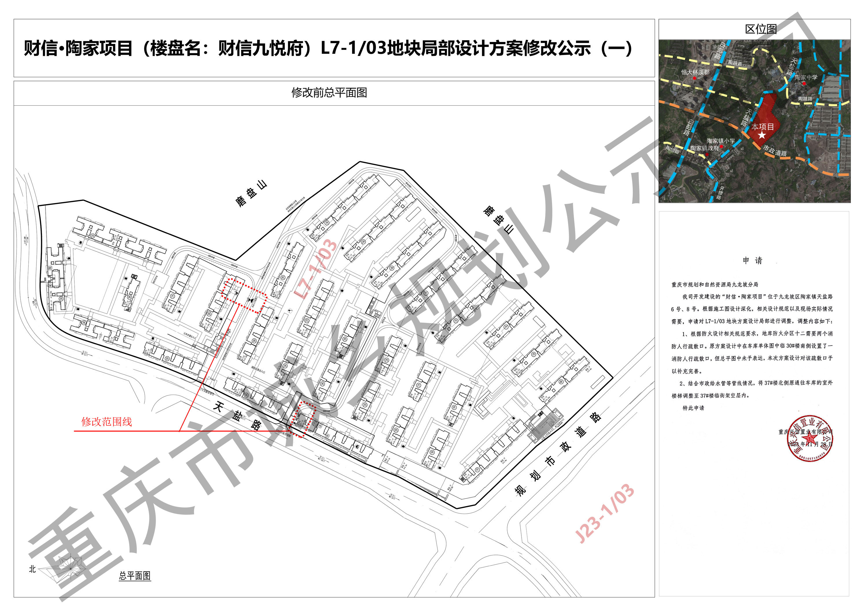Click the 市政道路 label on the location map
Image resolution: width=868 pixels, height=614 pixels.
775,150
